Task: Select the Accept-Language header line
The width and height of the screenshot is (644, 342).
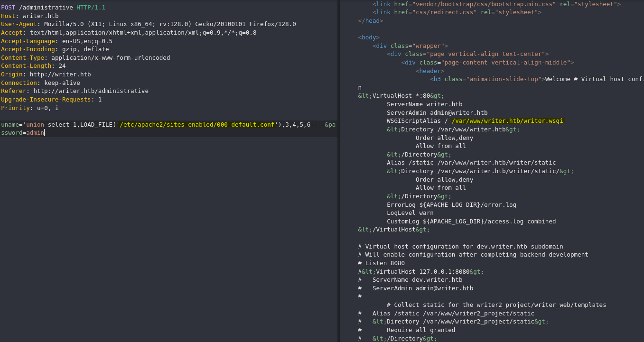Action: click(57, 41)
